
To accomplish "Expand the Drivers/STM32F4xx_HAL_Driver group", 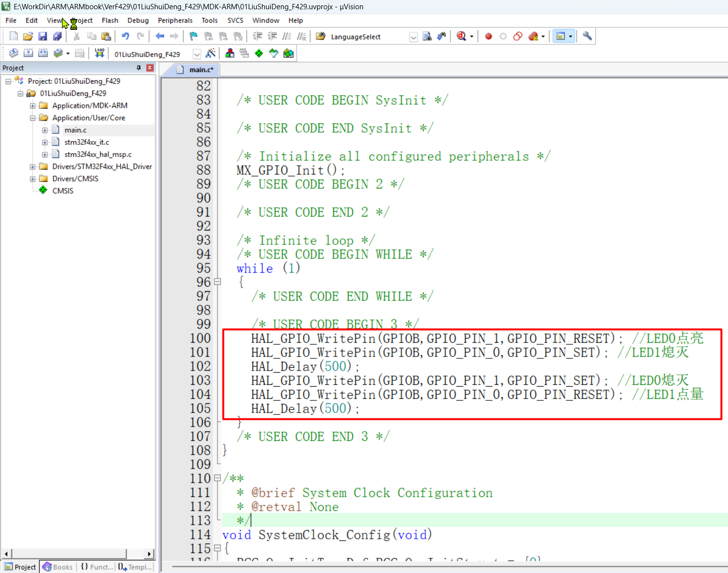I will (32, 166).
